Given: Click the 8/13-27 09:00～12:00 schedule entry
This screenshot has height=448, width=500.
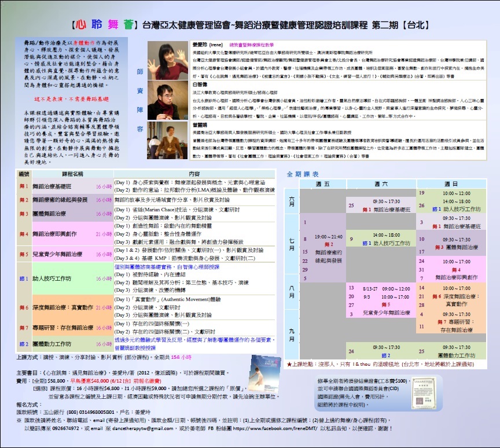Looking at the screenshot, I should tap(386, 289).
